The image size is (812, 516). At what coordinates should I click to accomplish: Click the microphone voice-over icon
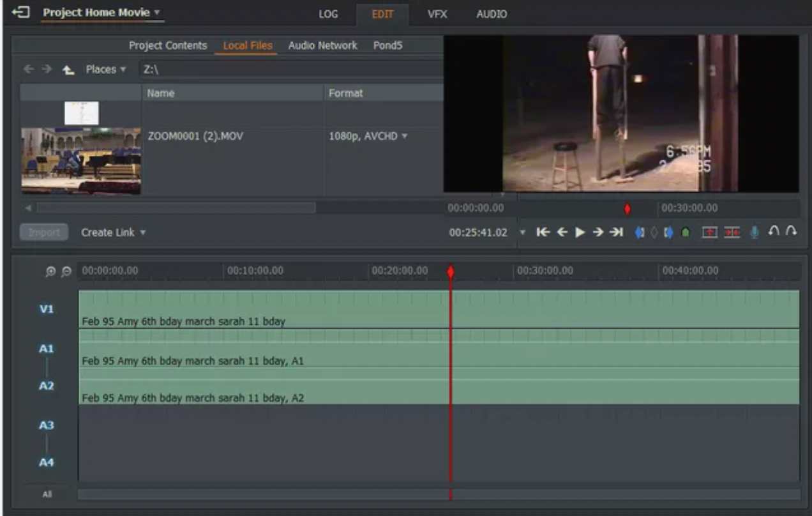tap(754, 232)
